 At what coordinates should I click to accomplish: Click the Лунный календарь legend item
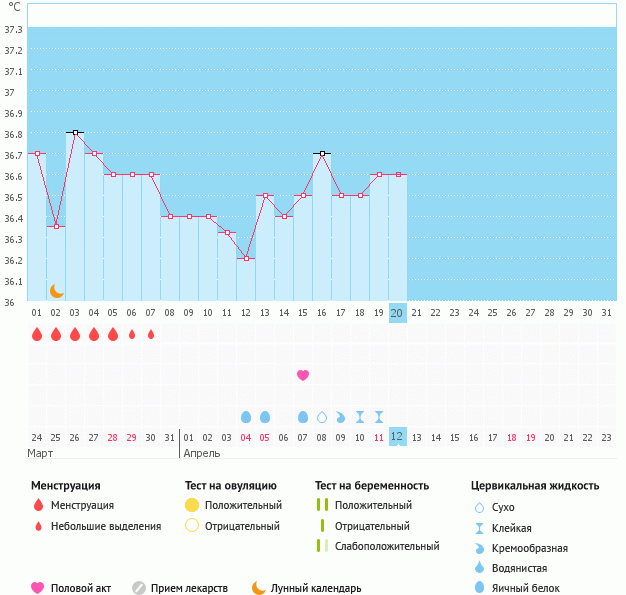[306, 588]
